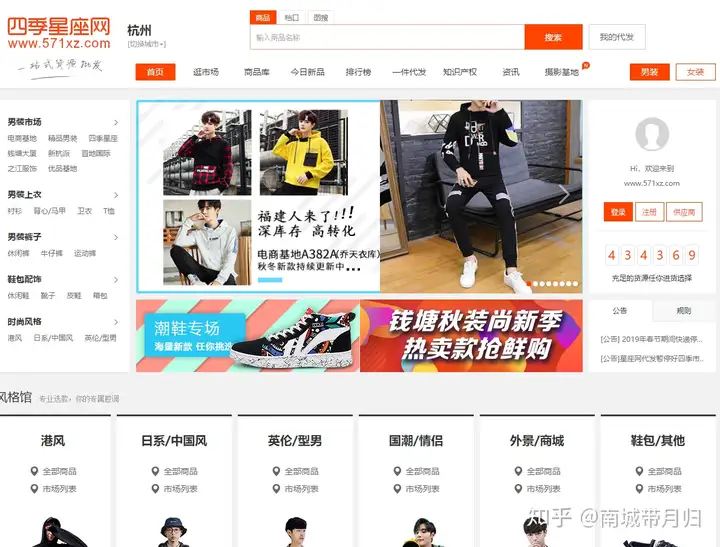Open 今日新品 in the navigation bar
Viewport: 720px width, 547px height.
pos(308,72)
